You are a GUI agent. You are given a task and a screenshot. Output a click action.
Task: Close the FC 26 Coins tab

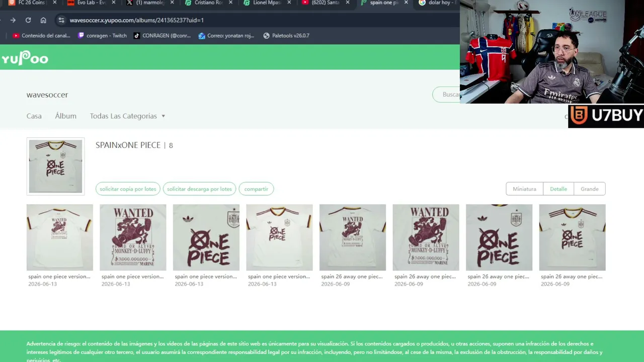54,3
